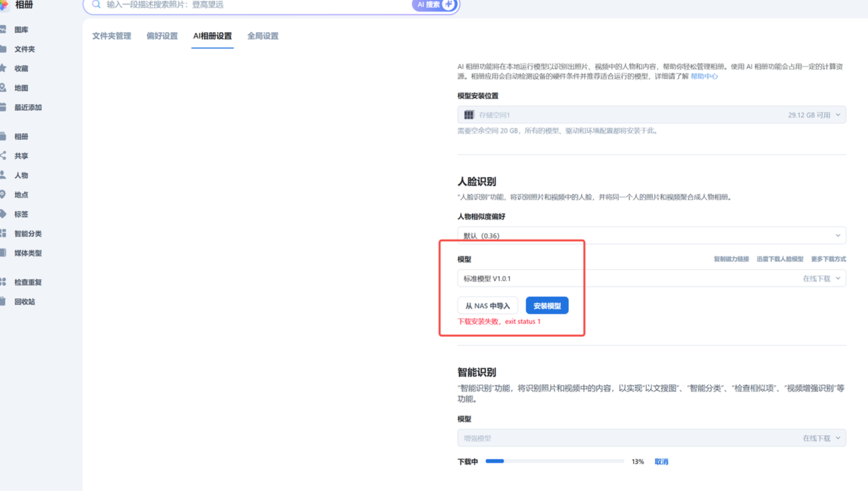This screenshot has height=491, width=868.
Task: Open the 图库 library in the sidebar
Action: pos(21,30)
